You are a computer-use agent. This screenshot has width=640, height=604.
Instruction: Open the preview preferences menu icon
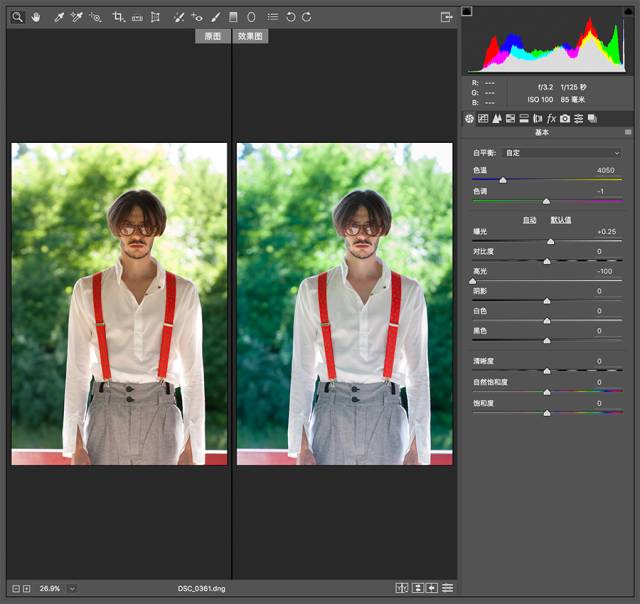(448, 588)
